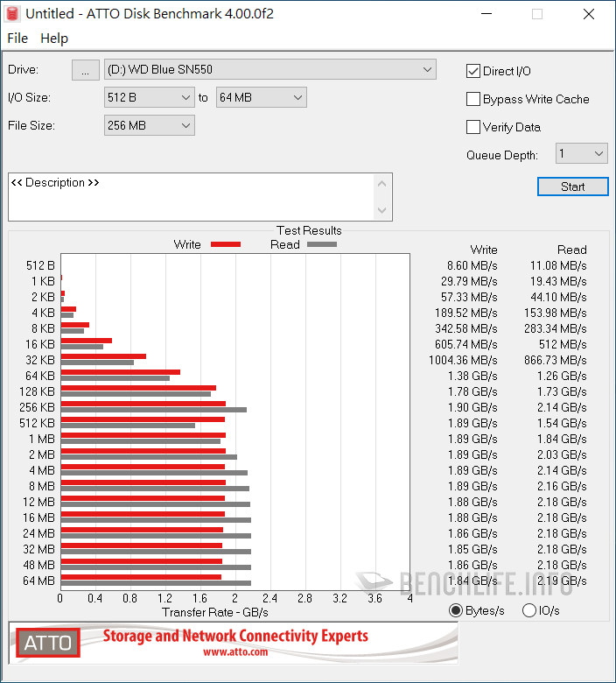Maximize the ATTO Disk Benchmark window

click(537, 14)
